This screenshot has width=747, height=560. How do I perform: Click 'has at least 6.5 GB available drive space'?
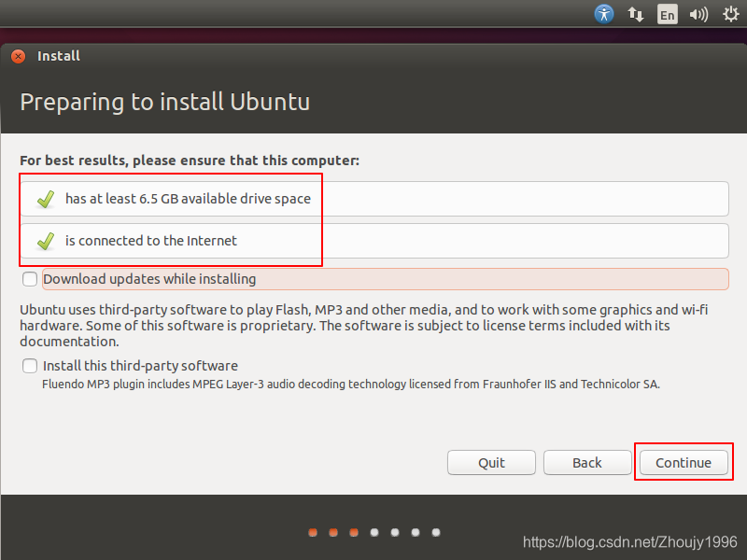pyautogui.click(x=188, y=199)
